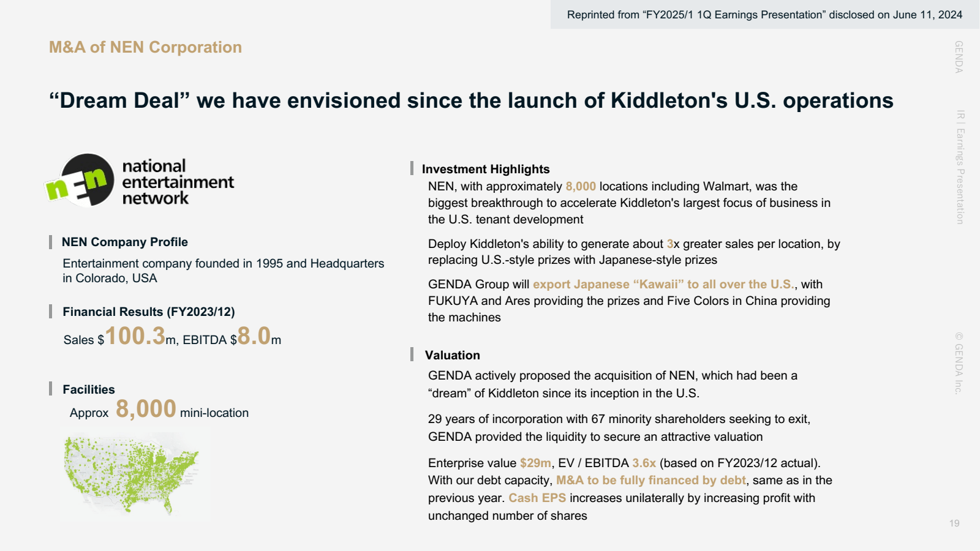Click 'the machines' line under highlights
980x551 pixels.
[x=464, y=317]
